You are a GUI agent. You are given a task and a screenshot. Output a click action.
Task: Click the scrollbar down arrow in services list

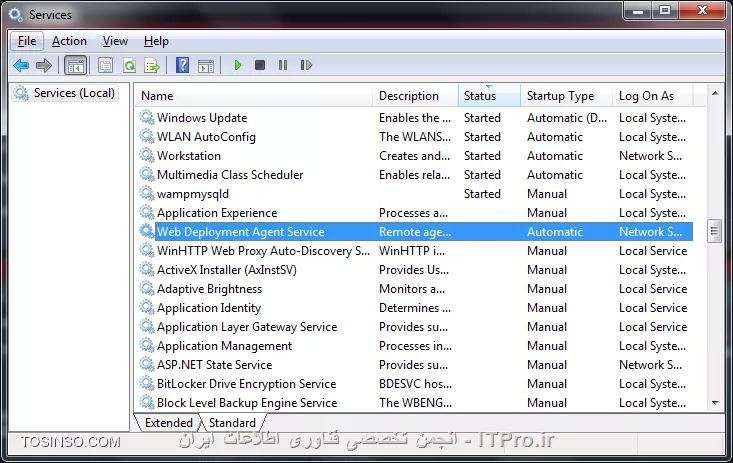pos(715,403)
